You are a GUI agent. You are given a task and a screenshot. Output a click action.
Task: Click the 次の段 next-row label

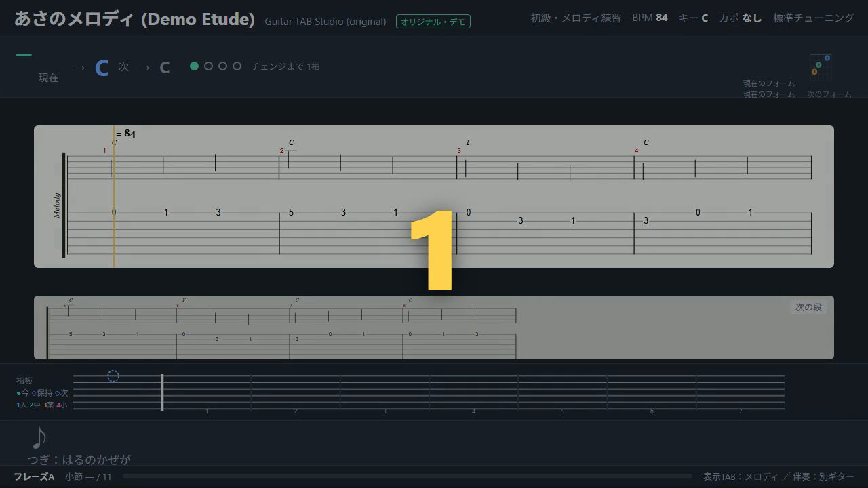coord(808,307)
